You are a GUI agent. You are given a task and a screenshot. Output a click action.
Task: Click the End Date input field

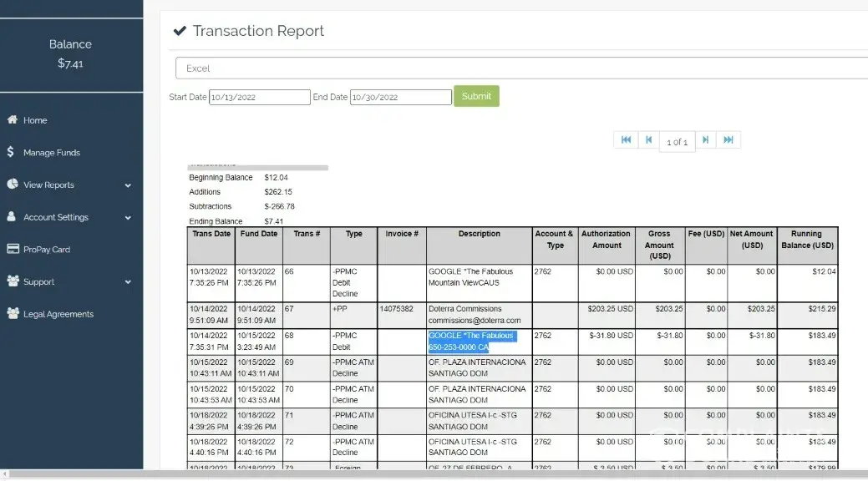pyautogui.click(x=400, y=97)
